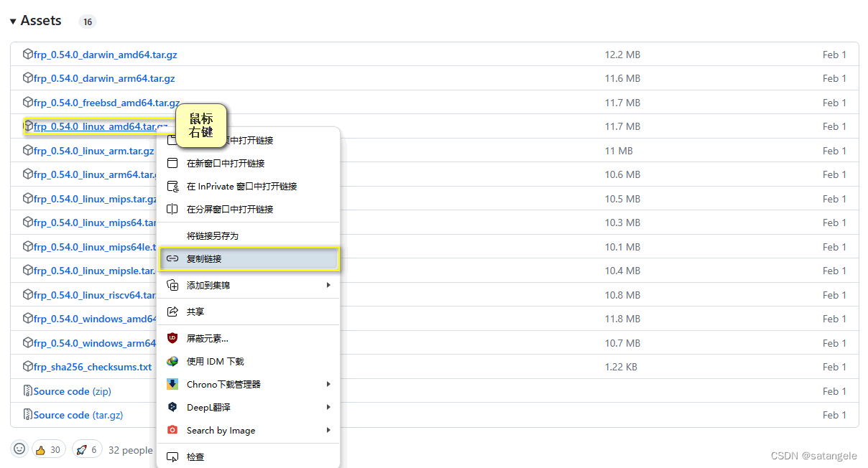Open the Source code (zip) link
The width and height of the screenshot is (868, 468).
click(71, 391)
